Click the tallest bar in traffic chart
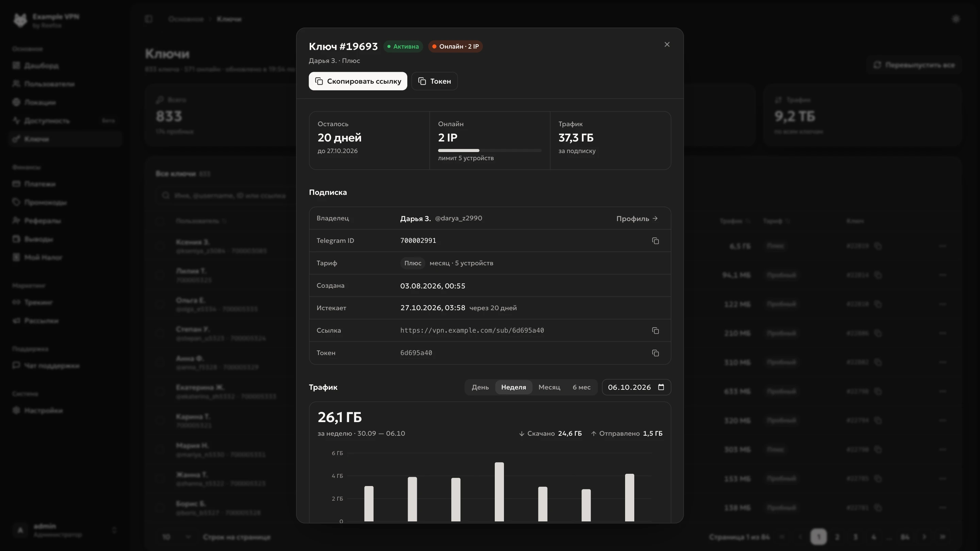Screen dimensions: 980x551 [499, 492]
